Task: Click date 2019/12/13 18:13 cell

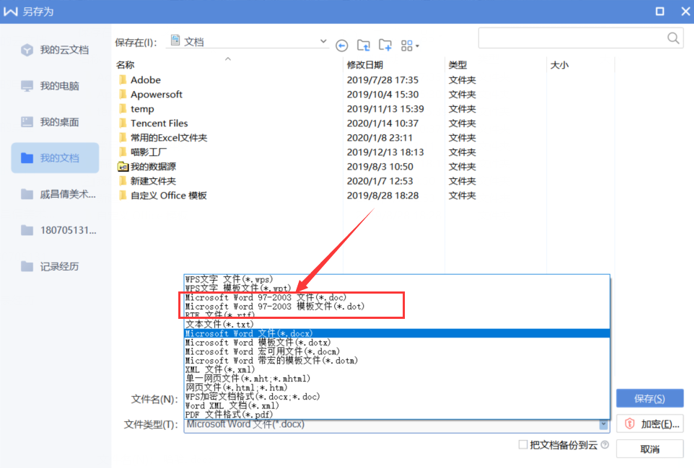Action: click(385, 152)
